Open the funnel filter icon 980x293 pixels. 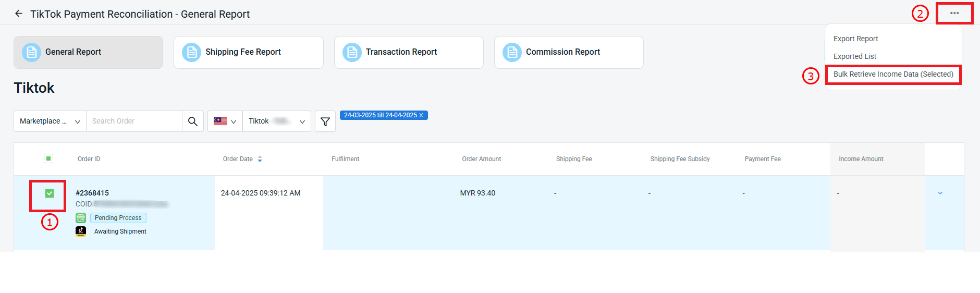pyautogui.click(x=325, y=121)
